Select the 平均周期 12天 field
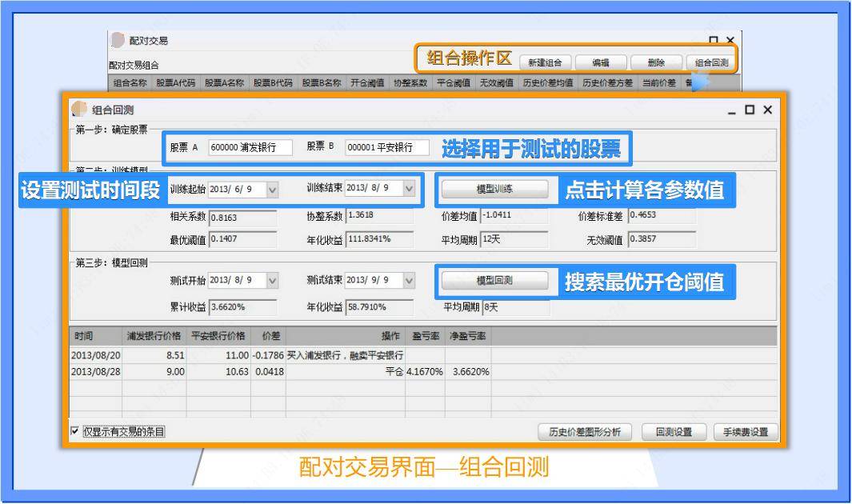 point(514,239)
